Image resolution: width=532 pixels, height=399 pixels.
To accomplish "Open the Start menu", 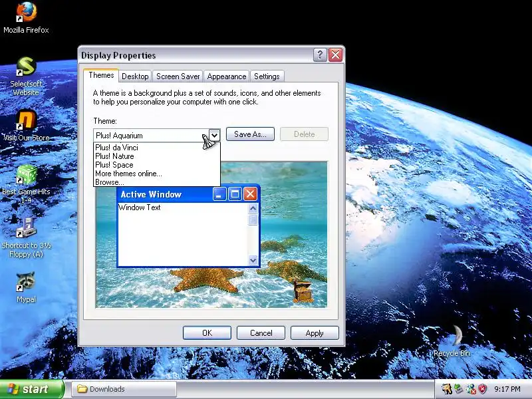I will coord(31,389).
